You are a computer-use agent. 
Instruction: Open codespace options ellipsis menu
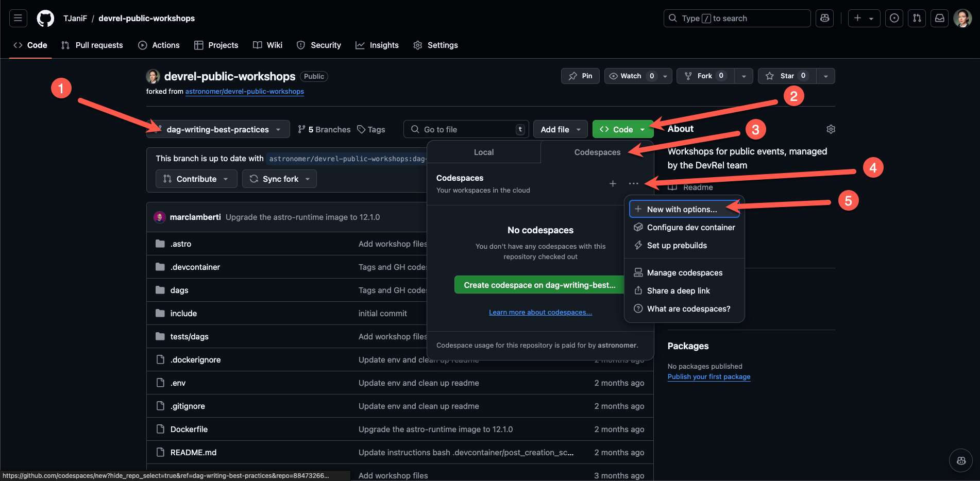pos(634,183)
